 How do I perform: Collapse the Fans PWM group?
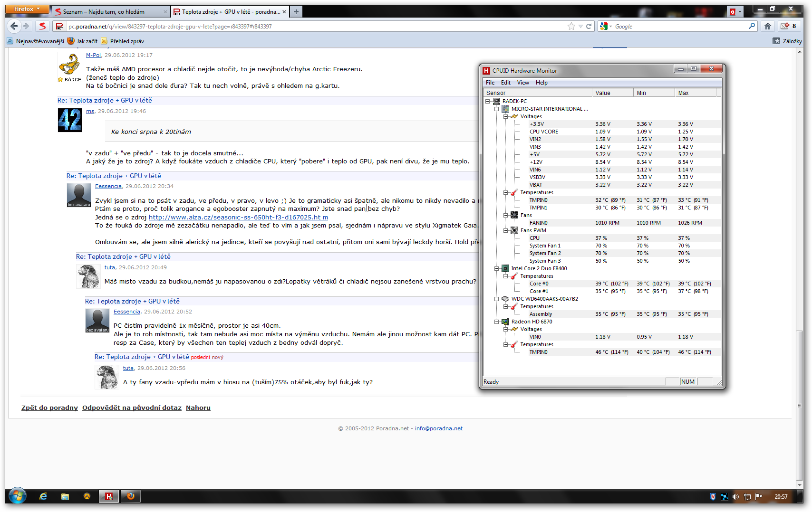505,230
